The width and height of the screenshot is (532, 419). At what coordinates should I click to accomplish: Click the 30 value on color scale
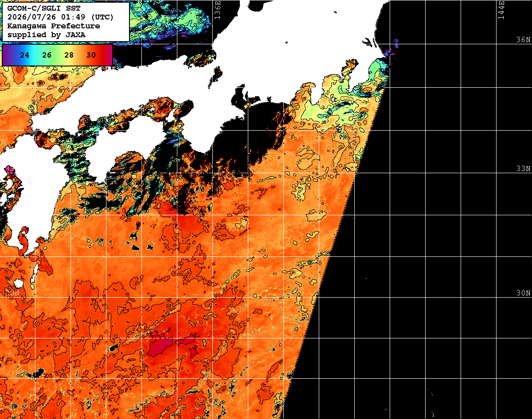[x=91, y=55]
